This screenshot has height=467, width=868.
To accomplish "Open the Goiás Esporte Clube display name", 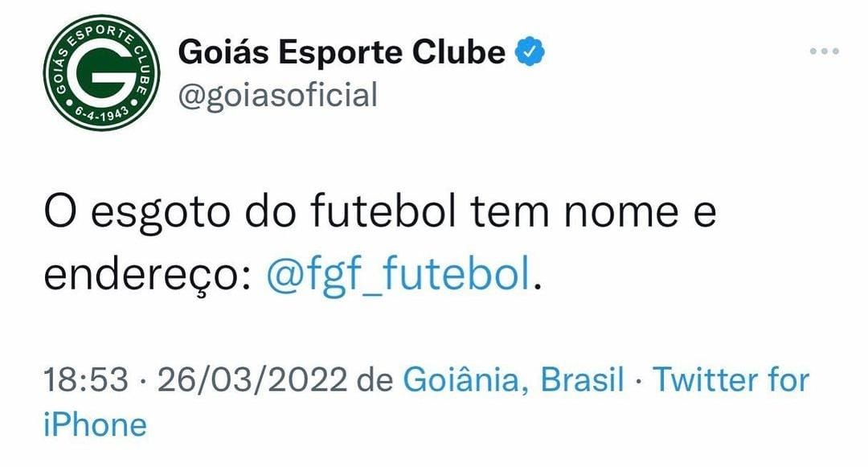I will pyautogui.click(x=342, y=53).
